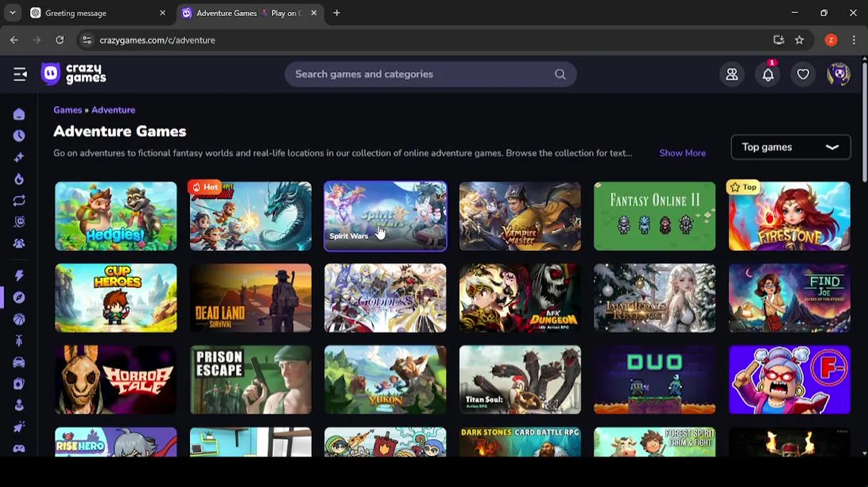868x487 pixels.
Task: Open the Basketball category icon
Action: [19, 319]
